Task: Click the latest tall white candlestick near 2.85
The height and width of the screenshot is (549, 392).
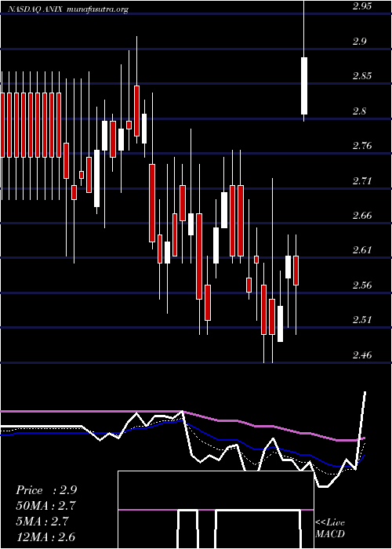Action: point(304,85)
